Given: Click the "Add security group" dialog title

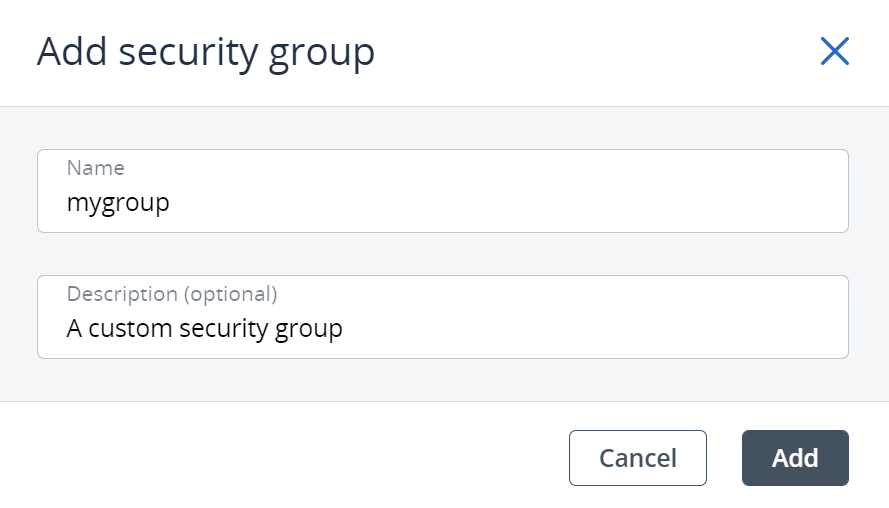Looking at the screenshot, I should coord(205,52).
